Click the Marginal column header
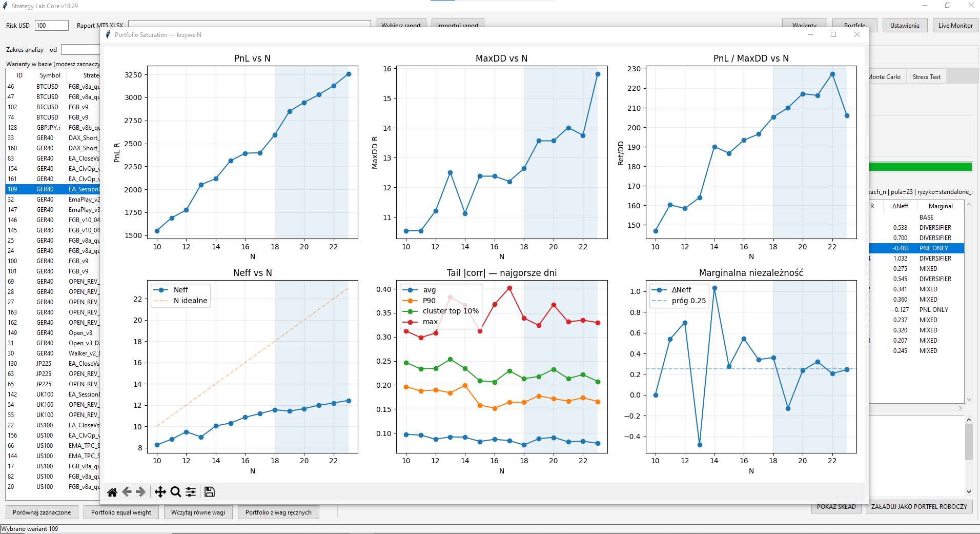 point(941,206)
